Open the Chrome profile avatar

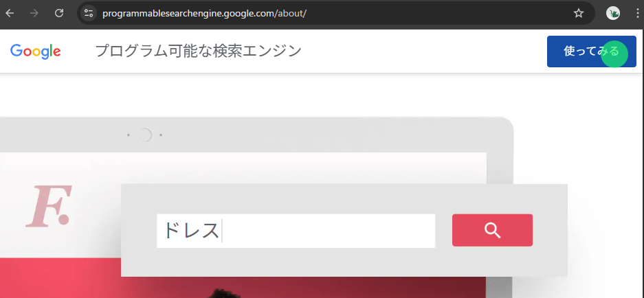[x=613, y=13]
